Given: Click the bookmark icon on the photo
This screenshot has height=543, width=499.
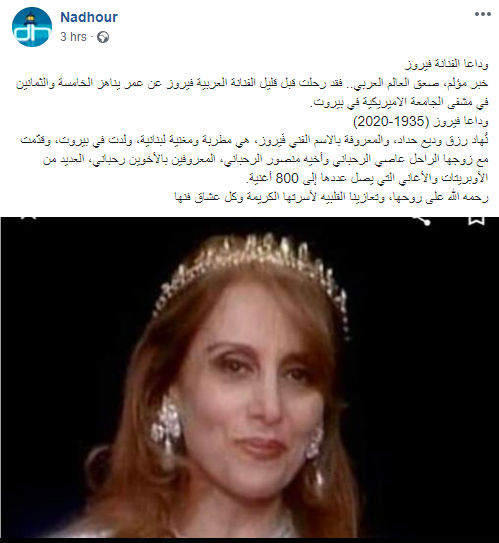Looking at the screenshot, I should coord(476,221).
